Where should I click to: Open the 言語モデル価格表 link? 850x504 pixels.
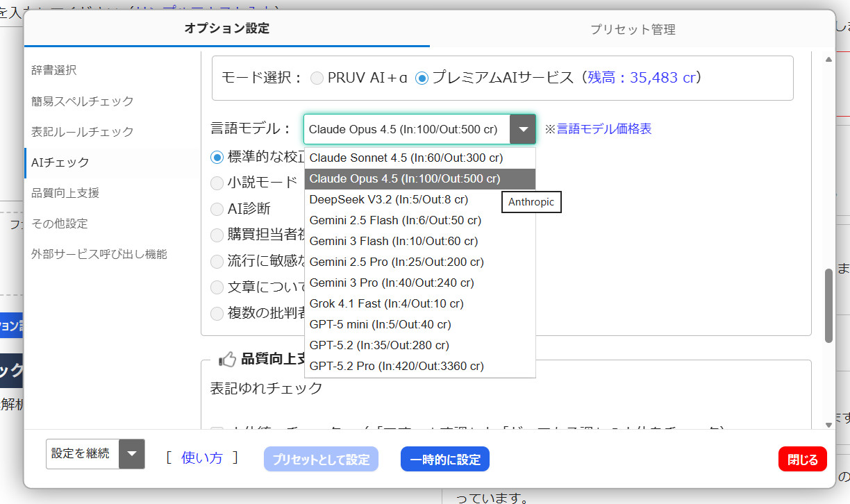coord(603,129)
